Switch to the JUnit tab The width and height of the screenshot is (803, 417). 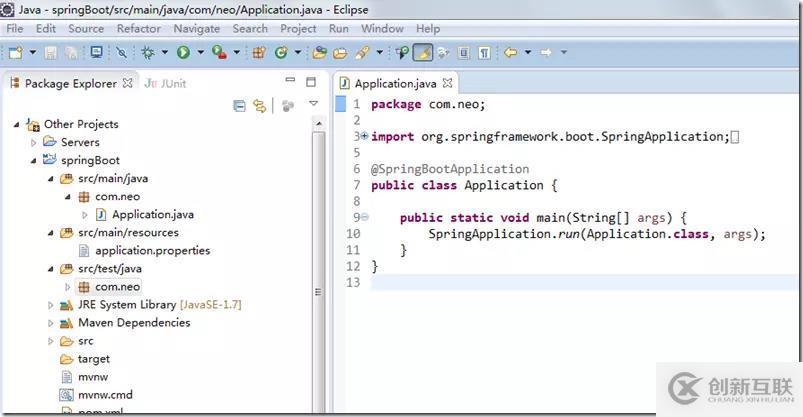tap(165, 83)
